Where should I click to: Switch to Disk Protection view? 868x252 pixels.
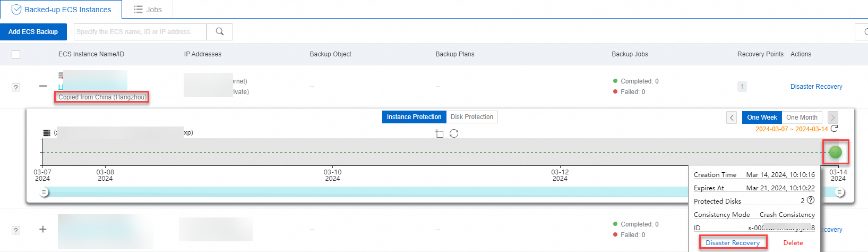pos(472,117)
